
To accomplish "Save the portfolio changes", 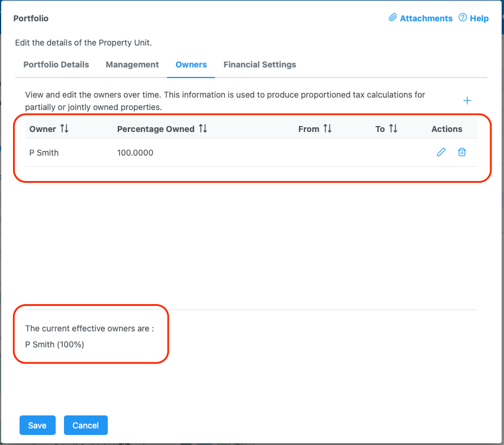I will pyautogui.click(x=37, y=425).
